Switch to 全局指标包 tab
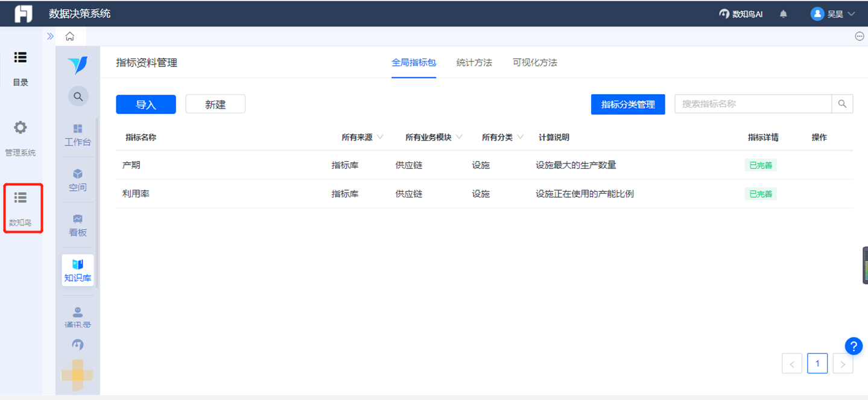868x400 pixels. pyautogui.click(x=414, y=63)
